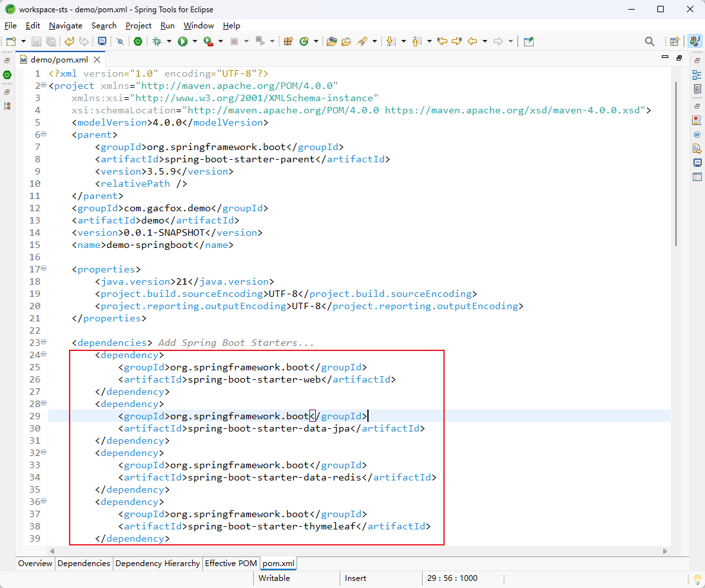
Task: Collapse the project element fold toggle
Action: (x=44, y=84)
